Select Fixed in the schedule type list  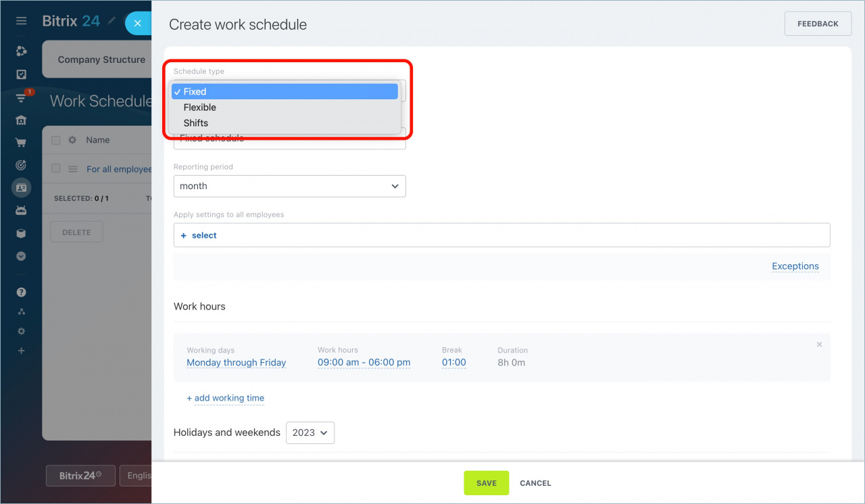285,91
